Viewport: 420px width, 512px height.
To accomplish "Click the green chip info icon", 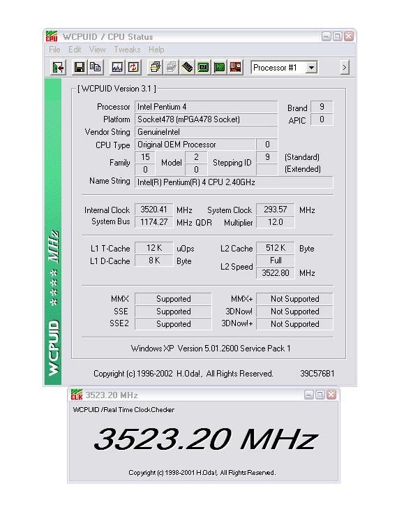I will pyautogui.click(x=203, y=68).
